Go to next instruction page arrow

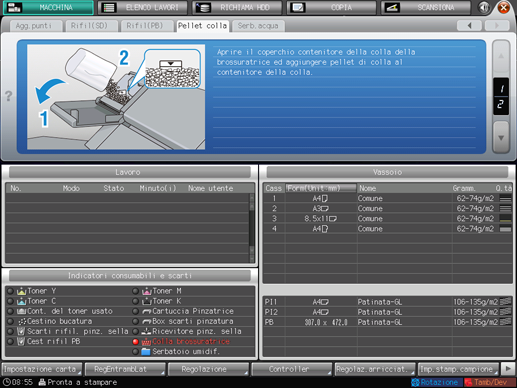point(501,137)
